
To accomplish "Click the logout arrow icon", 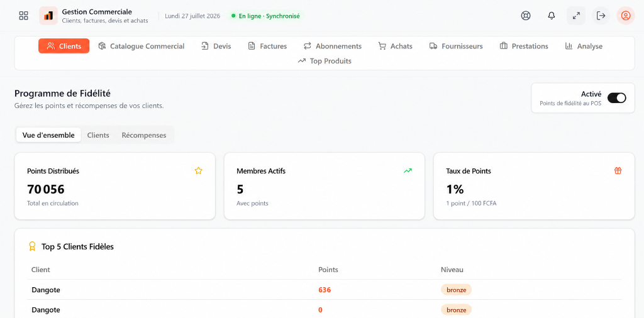I will pos(601,16).
